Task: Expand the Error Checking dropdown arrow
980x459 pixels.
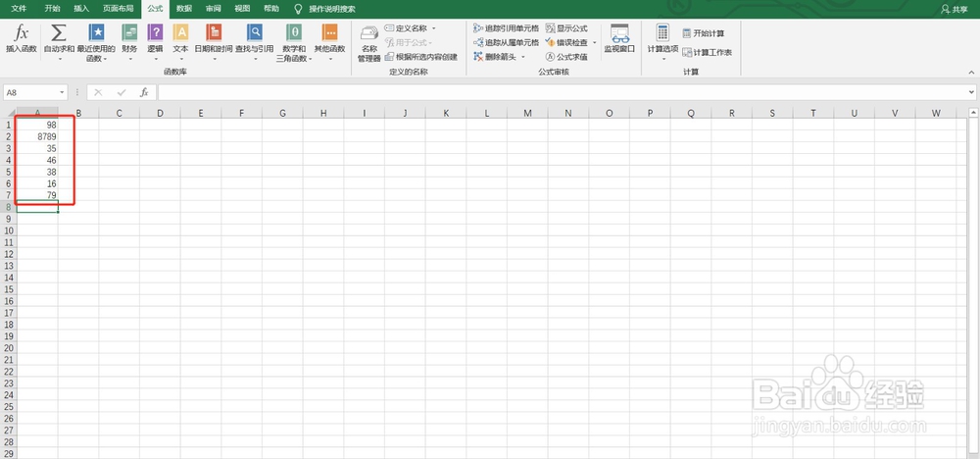Action: (595, 42)
